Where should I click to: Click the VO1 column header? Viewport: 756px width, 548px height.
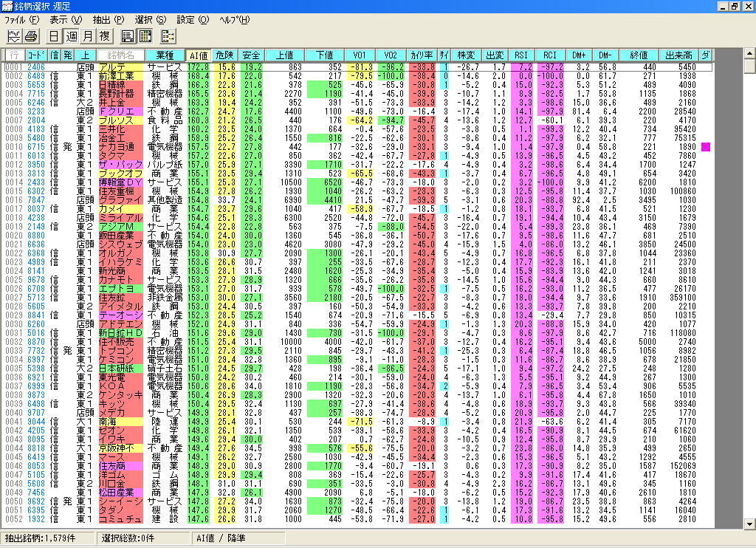pos(360,55)
